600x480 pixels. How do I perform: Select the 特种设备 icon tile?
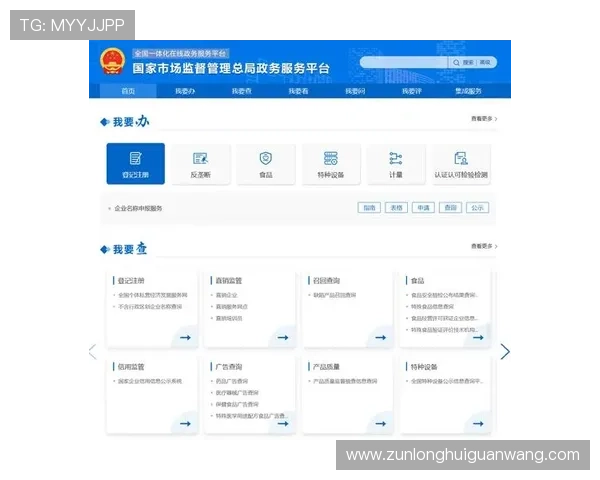pos(331,163)
